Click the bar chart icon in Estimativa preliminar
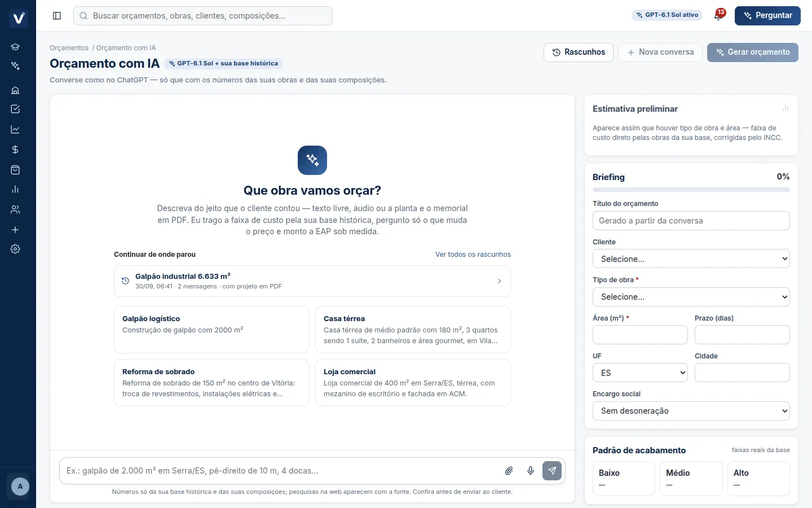812x508 pixels. [x=785, y=108]
